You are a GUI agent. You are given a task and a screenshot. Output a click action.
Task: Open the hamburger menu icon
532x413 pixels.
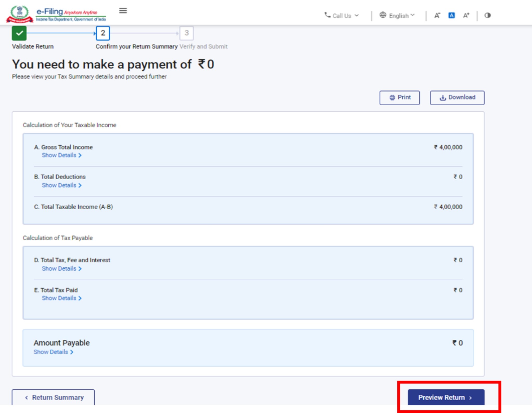(123, 11)
